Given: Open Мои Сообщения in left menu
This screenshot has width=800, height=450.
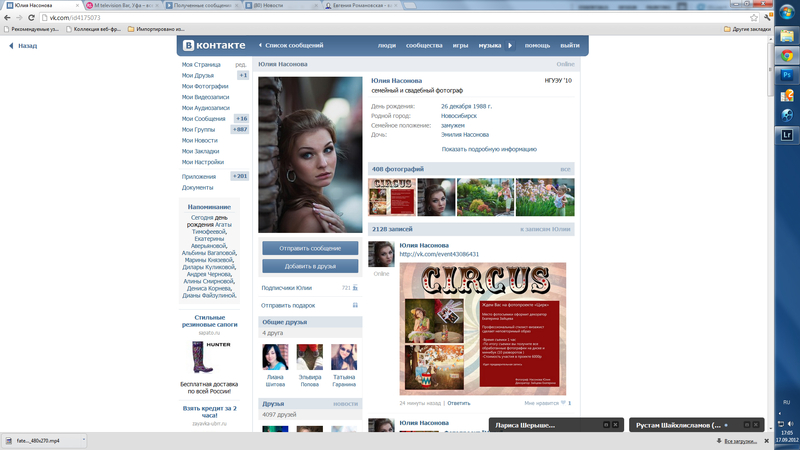Looking at the screenshot, I should coord(204,119).
